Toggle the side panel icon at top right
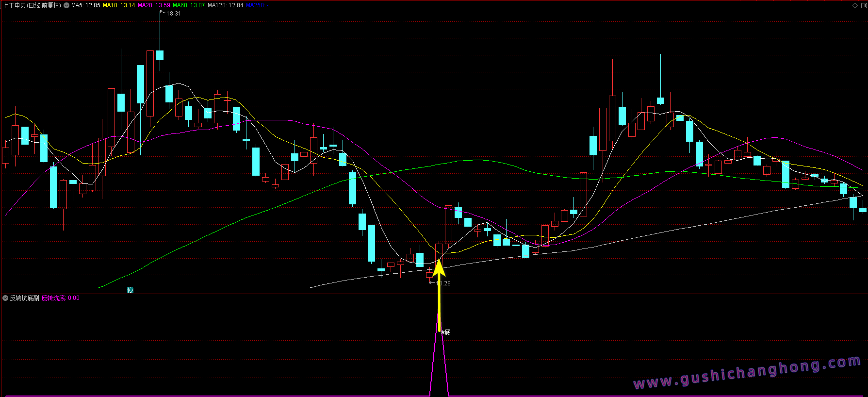Image resolution: width=868 pixels, height=397 pixels. 863,6
